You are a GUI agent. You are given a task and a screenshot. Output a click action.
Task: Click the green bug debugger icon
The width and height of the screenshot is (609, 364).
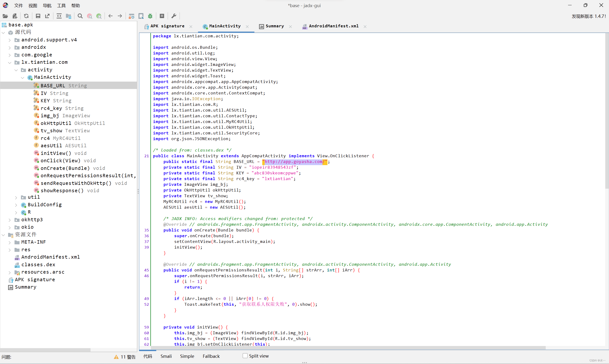[x=150, y=16]
